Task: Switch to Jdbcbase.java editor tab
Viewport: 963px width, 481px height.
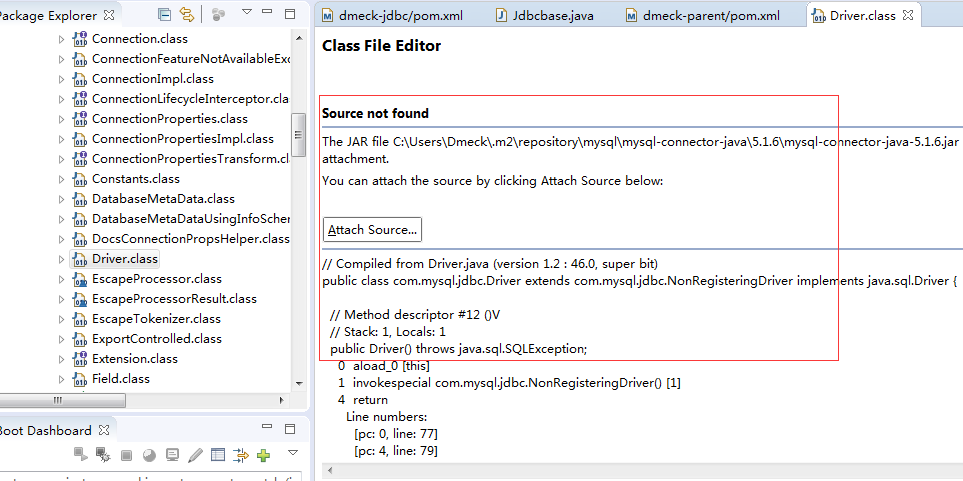Action: point(545,16)
